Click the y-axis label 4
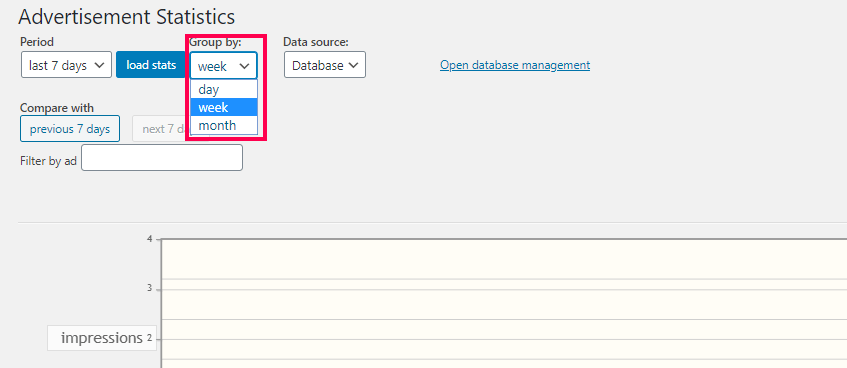Image resolution: width=847 pixels, height=368 pixels. pos(149,238)
